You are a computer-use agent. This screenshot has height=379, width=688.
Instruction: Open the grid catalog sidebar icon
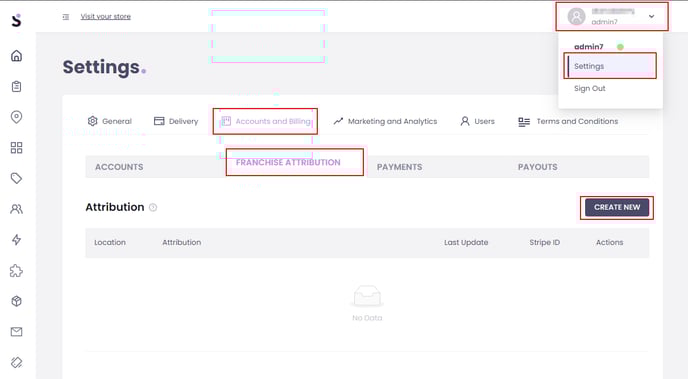(x=16, y=148)
